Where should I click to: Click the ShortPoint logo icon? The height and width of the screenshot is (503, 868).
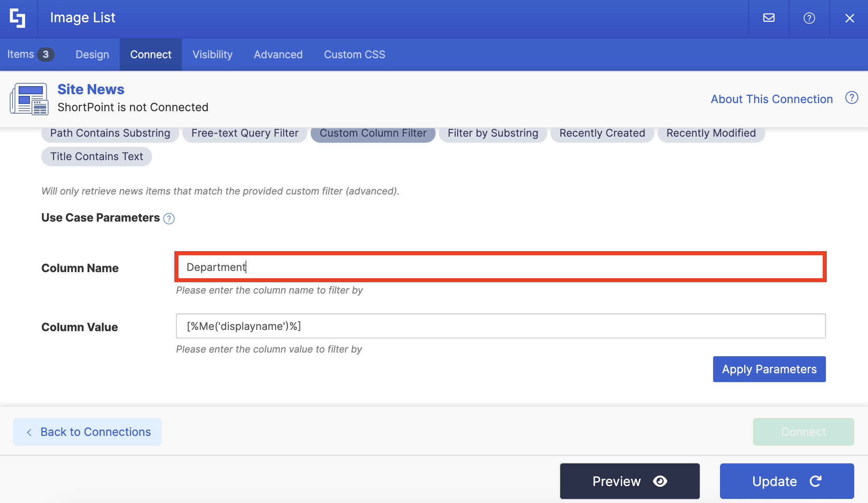pyautogui.click(x=18, y=18)
